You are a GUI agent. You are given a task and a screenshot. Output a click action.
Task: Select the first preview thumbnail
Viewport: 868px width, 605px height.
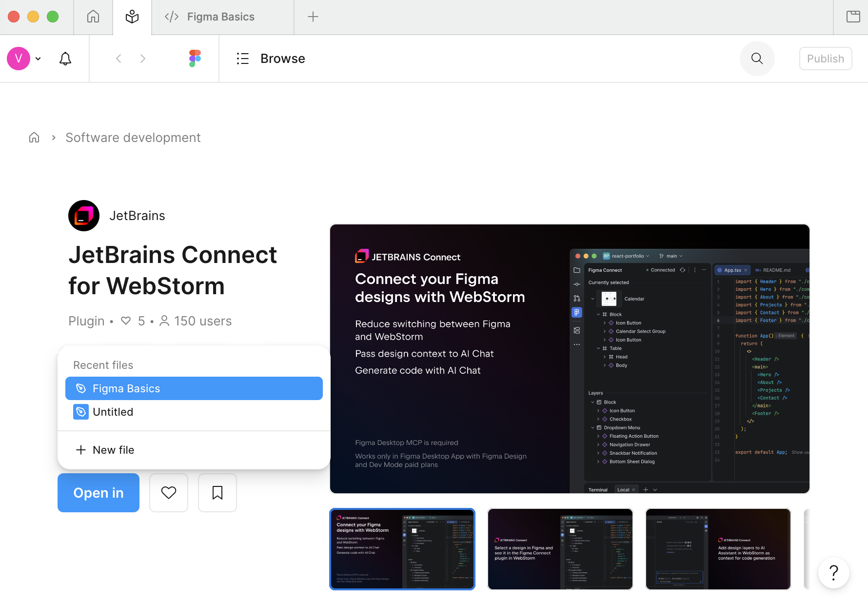pos(402,549)
